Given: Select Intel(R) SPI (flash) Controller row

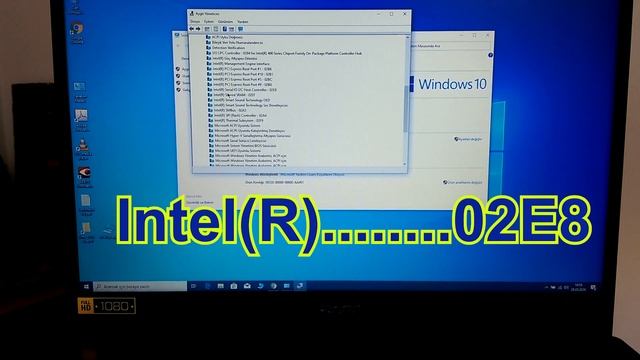Looking at the screenshot, I should click(238, 116).
